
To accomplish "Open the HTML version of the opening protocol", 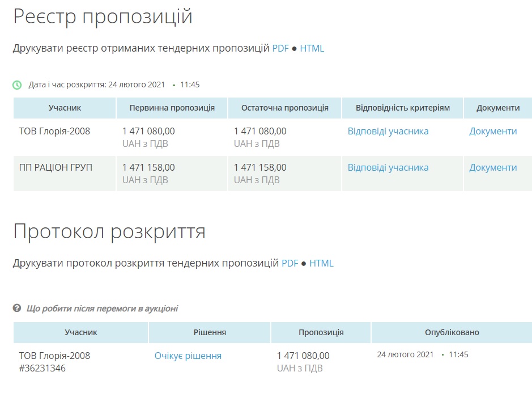I will pos(321,263).
